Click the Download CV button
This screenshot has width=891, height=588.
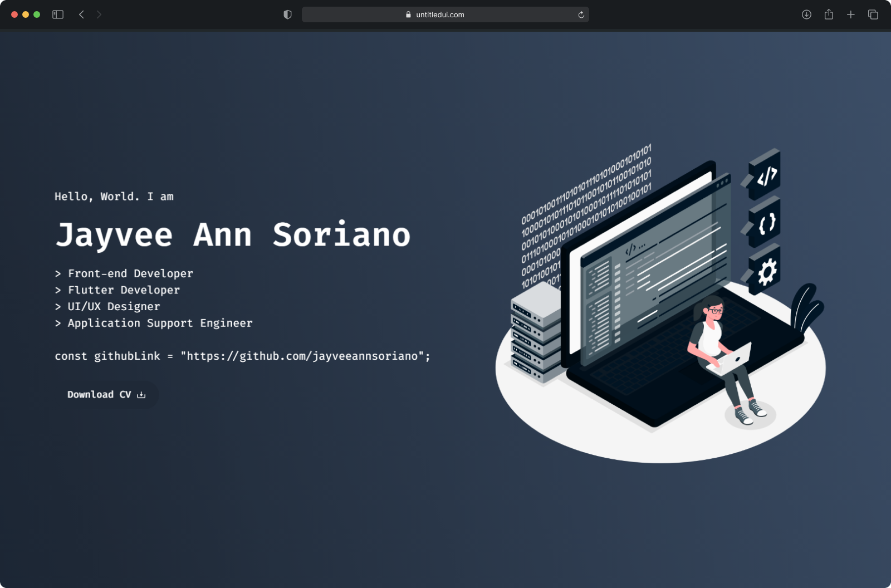pos(106,394)
